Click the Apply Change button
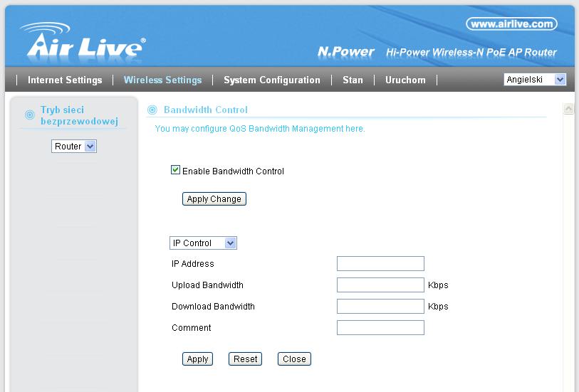 214,199
